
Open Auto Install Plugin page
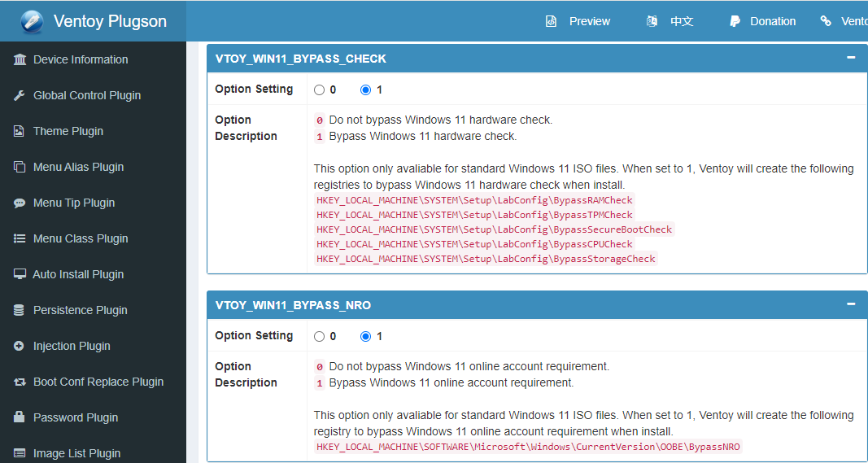tap(78, 274)
